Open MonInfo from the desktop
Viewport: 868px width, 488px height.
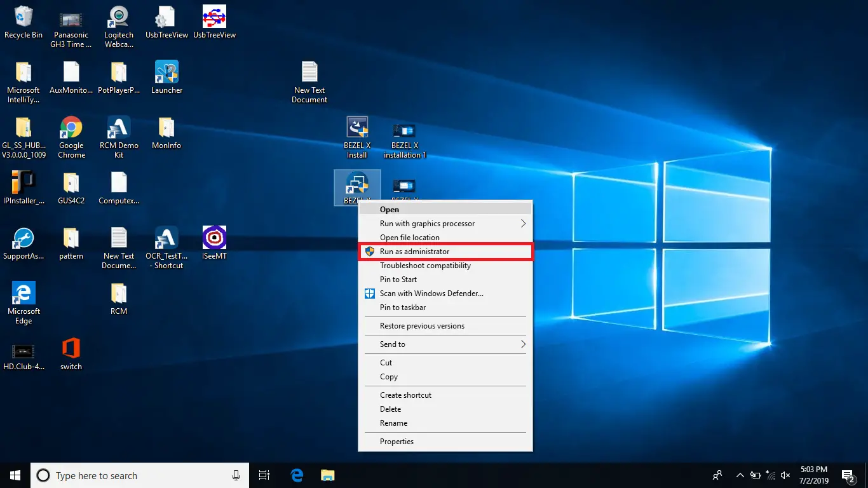(x=166, y=128)
